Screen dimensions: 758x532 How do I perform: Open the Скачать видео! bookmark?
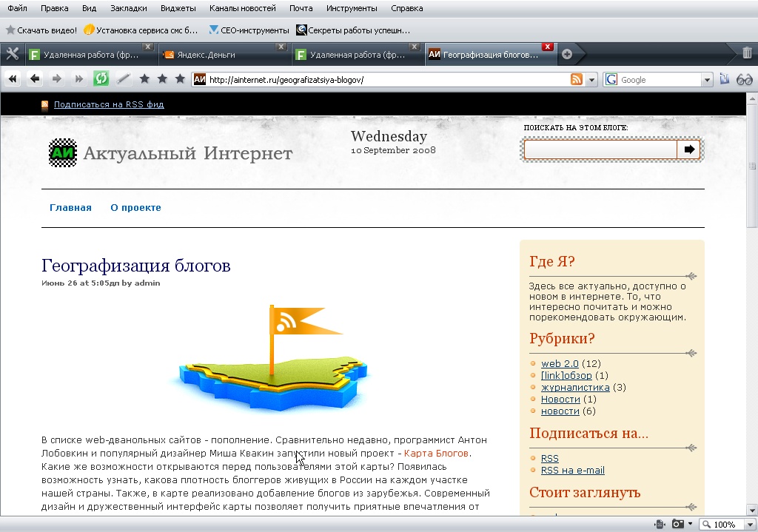click(x=41, y=30)
